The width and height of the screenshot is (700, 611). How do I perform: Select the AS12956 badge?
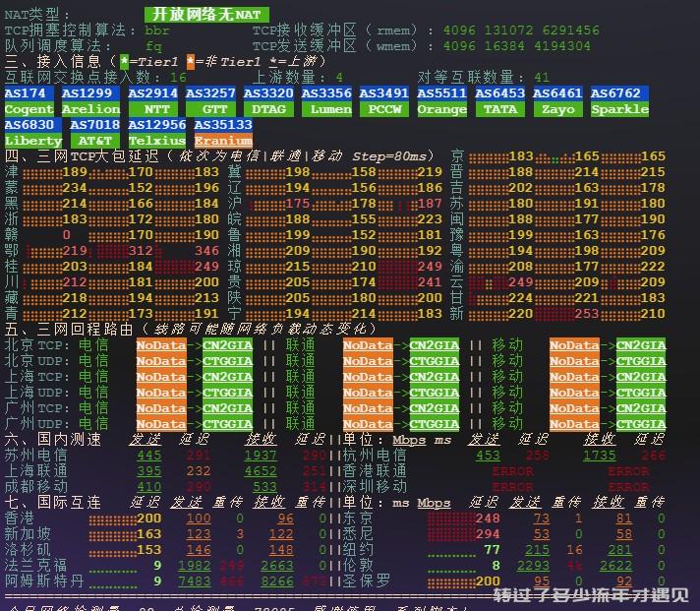[156, 125]
